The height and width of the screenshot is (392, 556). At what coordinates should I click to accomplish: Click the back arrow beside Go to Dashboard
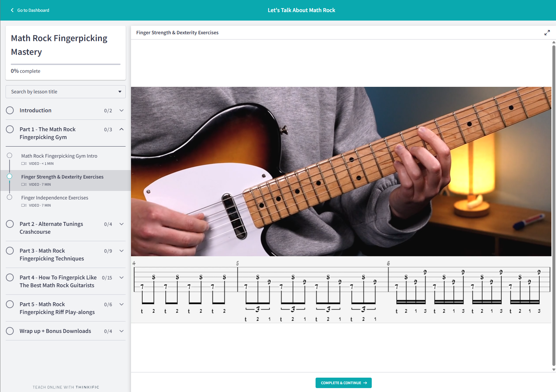(x=12, y=10)
